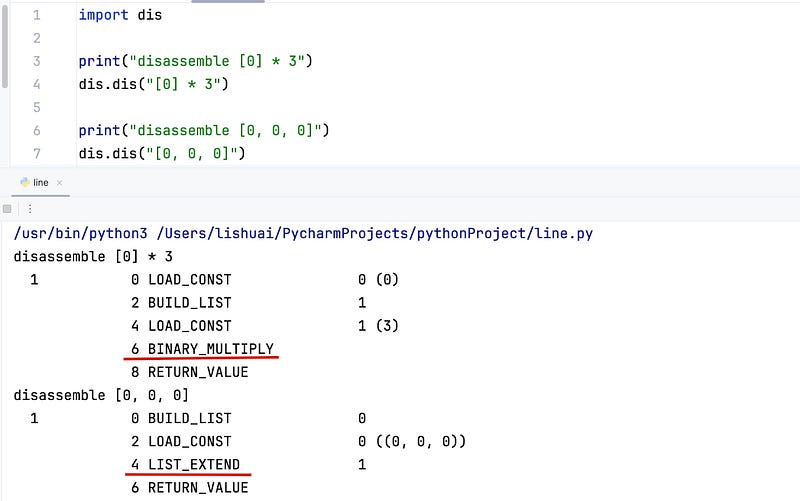
Task: Click gutter line number 3
Action: [x=36, y=61]
